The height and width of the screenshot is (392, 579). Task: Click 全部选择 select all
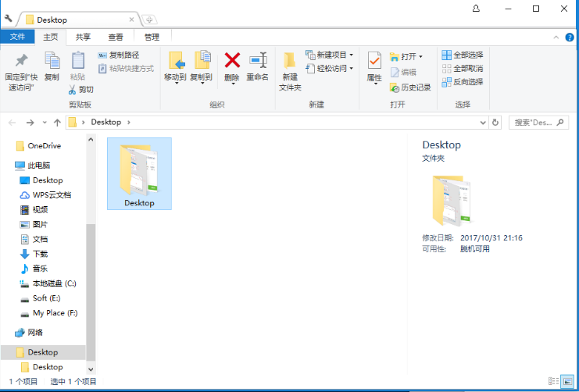(463, 55)
